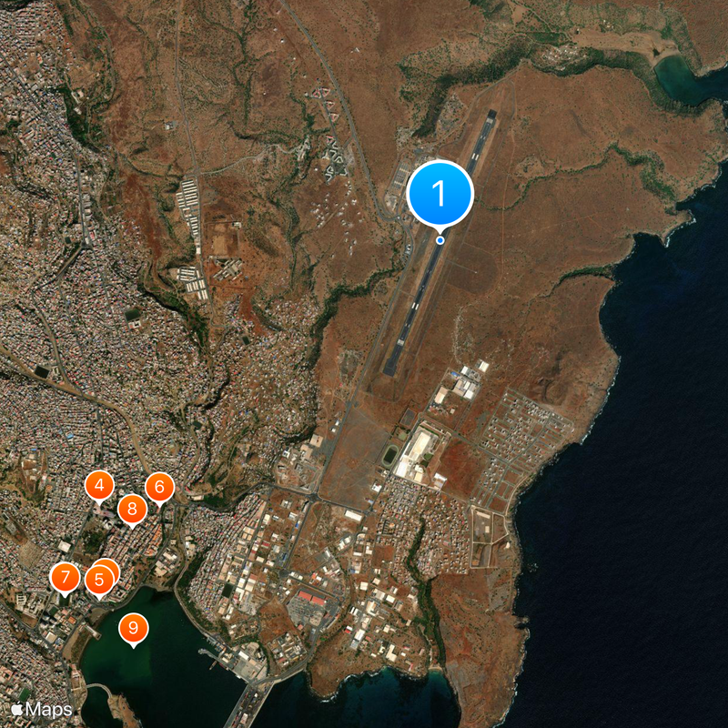Open orange marker 6
The height and width of the screenshot is (728, 728).
158,486
